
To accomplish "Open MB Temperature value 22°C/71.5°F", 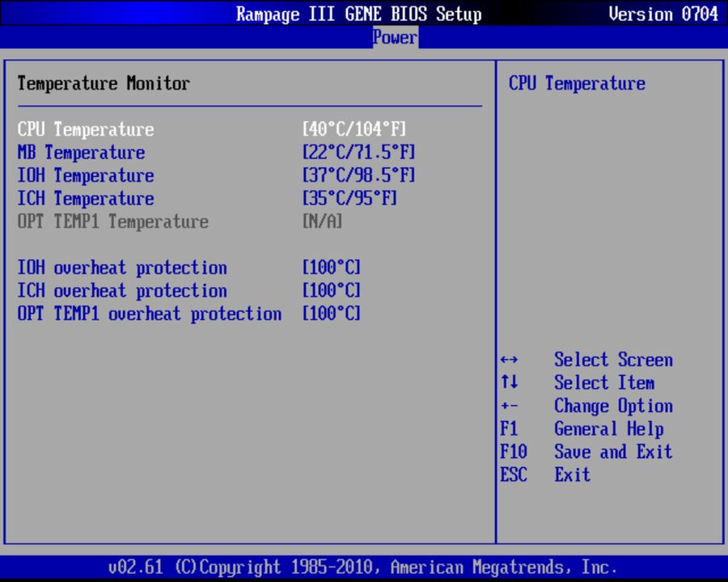I will [359, 152].
